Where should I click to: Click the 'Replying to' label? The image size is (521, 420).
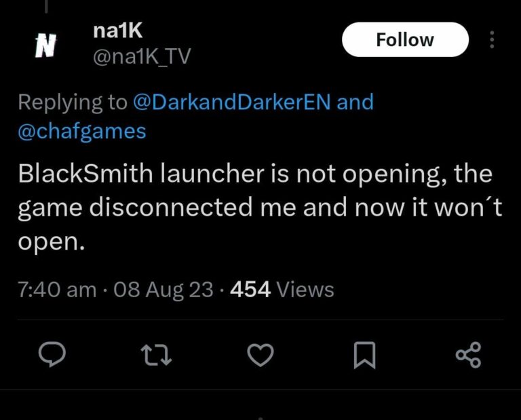(x=73, y=102)
